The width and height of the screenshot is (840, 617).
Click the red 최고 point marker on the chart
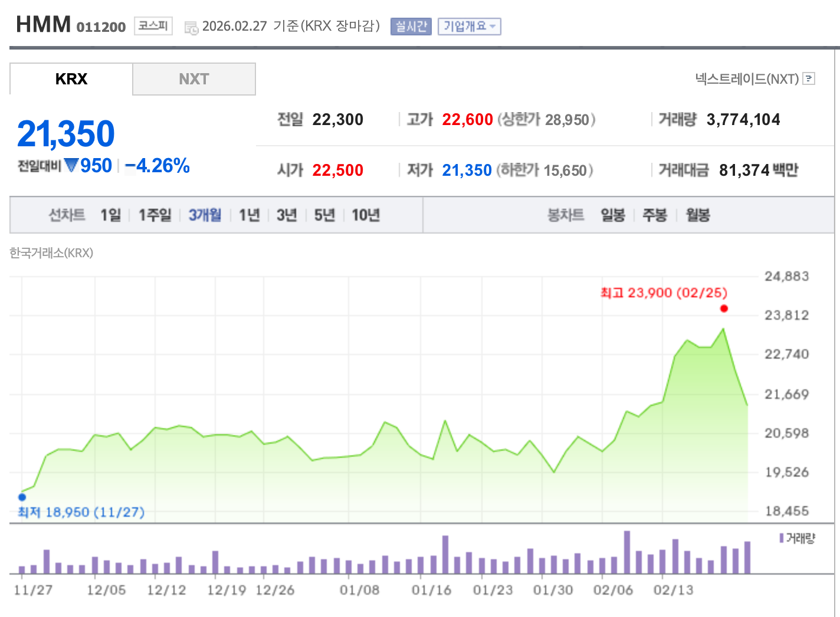[724, 308]
